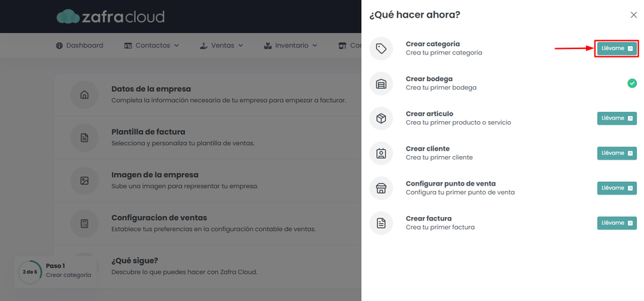This screenshot has height=301, width=644.
Task: Click the Dashboard globe icon
Action: point(59,45)
